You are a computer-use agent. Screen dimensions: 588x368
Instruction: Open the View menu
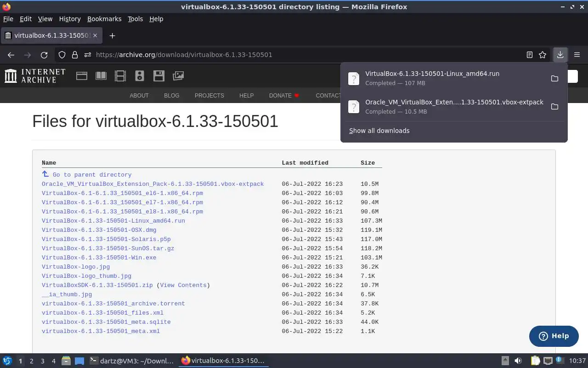(x=45, y=19)
